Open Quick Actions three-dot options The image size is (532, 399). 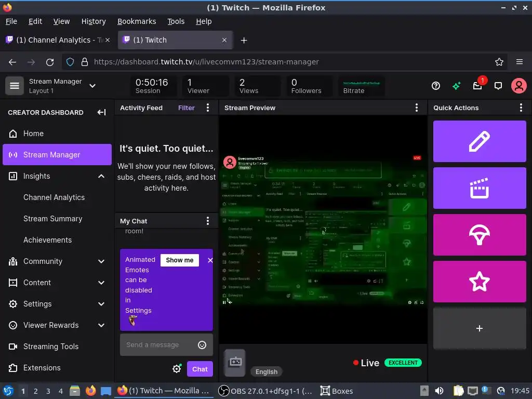pos(521,108)
